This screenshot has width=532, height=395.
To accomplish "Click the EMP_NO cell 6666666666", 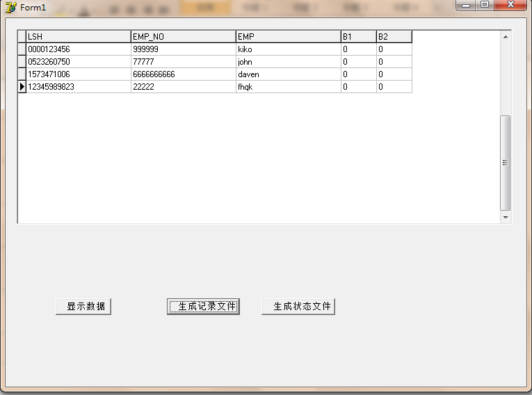I will pos(184,74).
